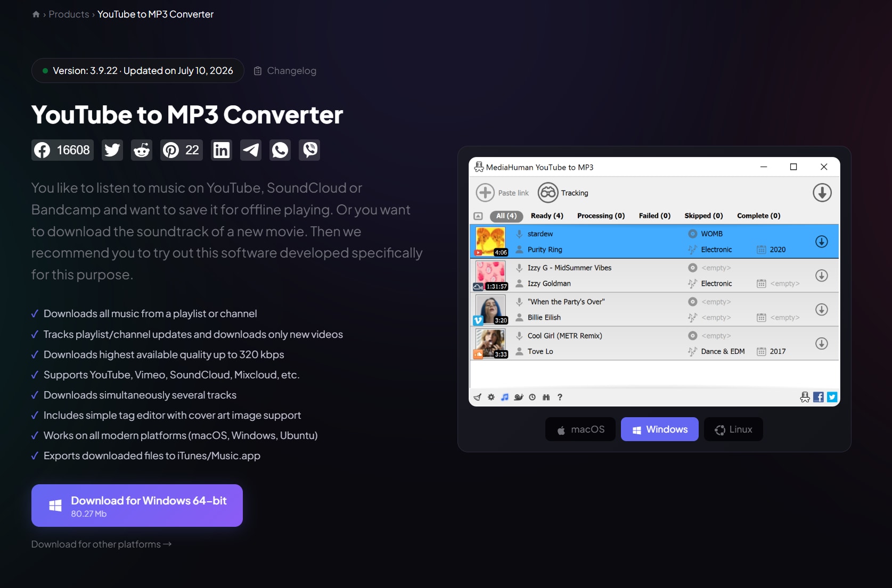Click the home breadcrumb icon
This screenshot has height=588, width=892.
36,14
